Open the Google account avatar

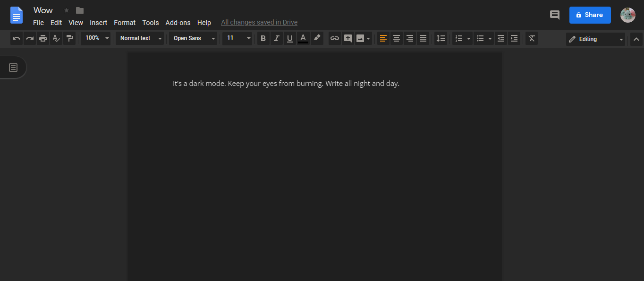(x=627, y=15)
